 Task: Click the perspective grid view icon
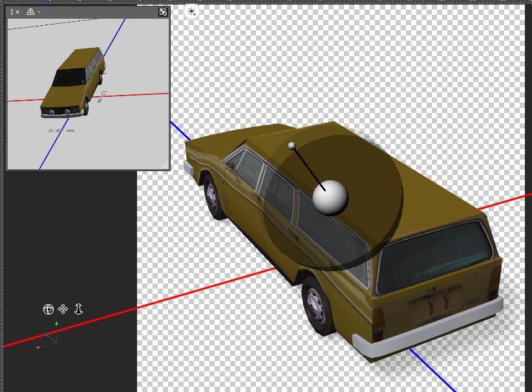(x=30, y=12)
